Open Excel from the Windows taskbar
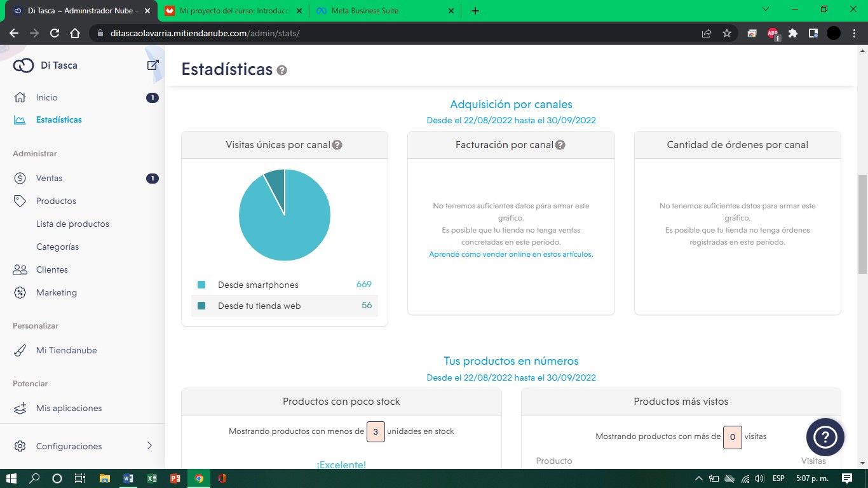The image size is (868, 488). tap(151, 478)
